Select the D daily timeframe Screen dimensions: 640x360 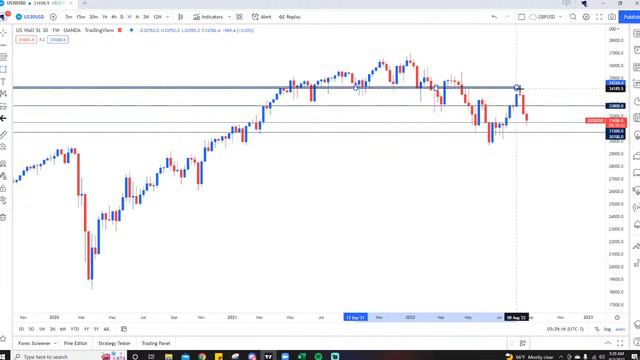(x=121, y=17)
